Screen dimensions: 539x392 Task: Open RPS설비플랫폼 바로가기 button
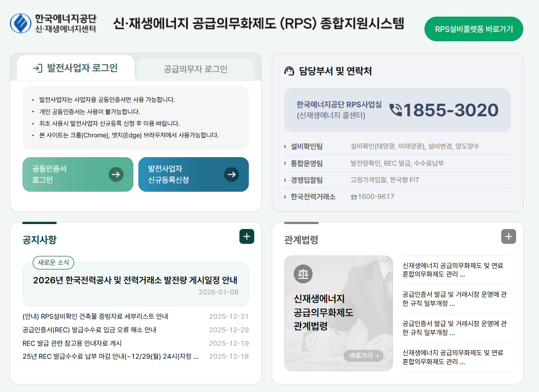pyautogui.click(x=474, y=29)
